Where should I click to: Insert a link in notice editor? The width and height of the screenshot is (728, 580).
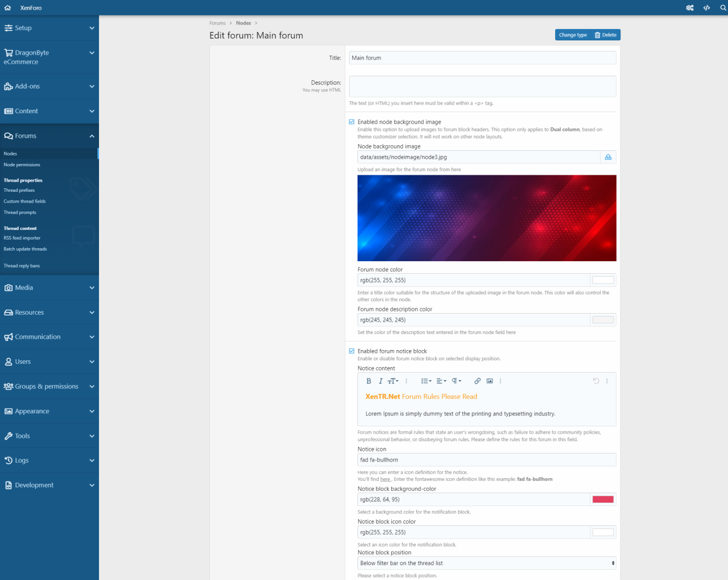tap(477, 381)
